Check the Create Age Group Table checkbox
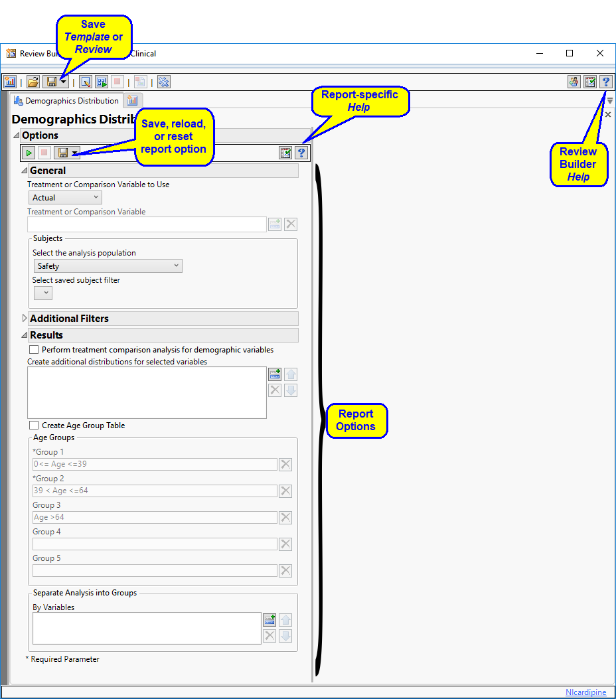The width and height of the screenshot is (616, 699). [x=33, y=426]
